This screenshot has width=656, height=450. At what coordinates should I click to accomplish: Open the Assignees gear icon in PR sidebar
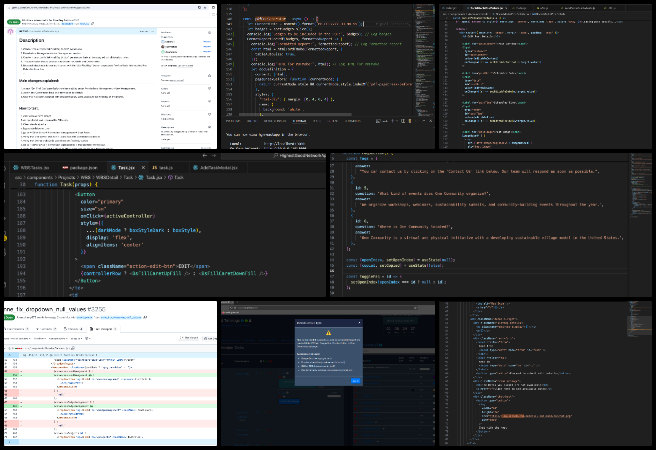pyautogui.click(x=209, y=76)
